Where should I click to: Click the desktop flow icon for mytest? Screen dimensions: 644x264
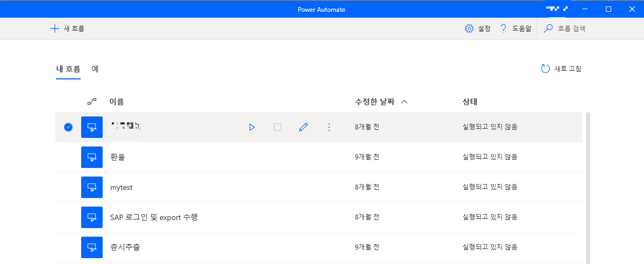click(92, 187)
